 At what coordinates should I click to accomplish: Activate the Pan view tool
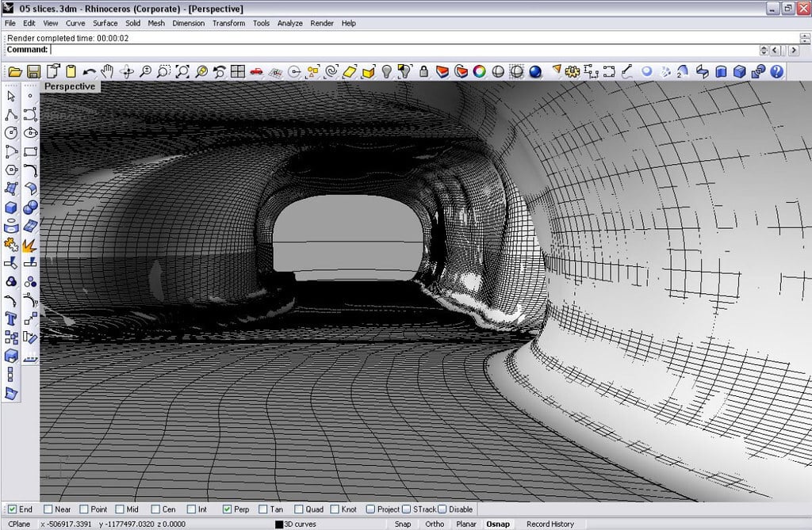[x=107, y=71]
